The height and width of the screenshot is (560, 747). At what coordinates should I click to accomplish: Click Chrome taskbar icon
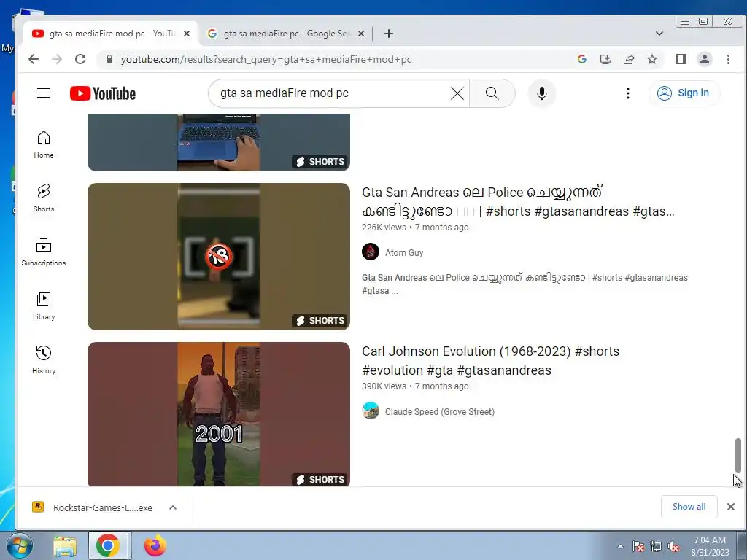108,545
